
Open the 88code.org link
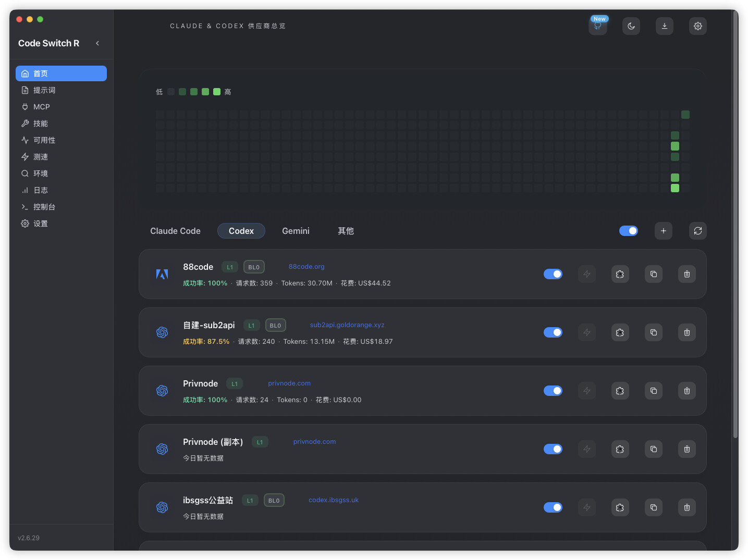(x=306, y=267)
